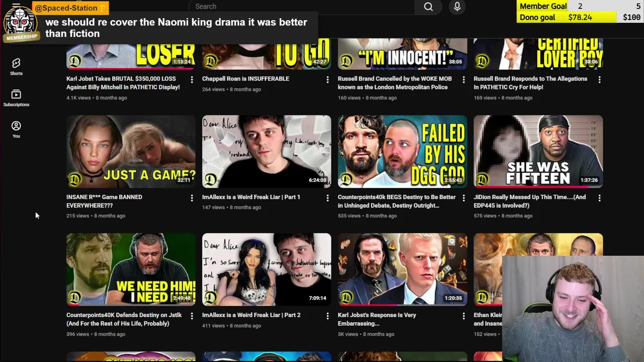The height and width of the screenshot is (362, 644).
Task: Open the Dear Alice 6:24:03 thumbnail
Action: coord(267,151)
